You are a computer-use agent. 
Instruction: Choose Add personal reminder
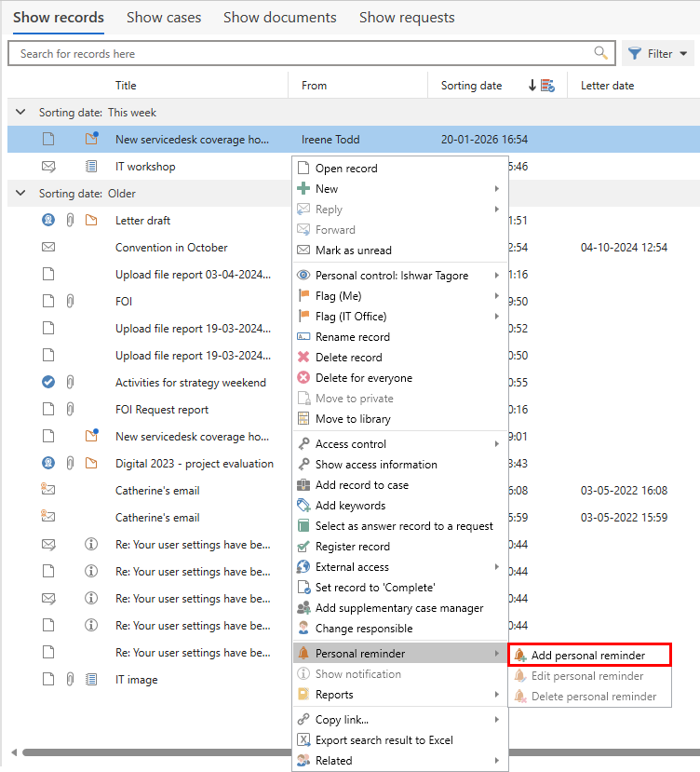coord(589,656)
